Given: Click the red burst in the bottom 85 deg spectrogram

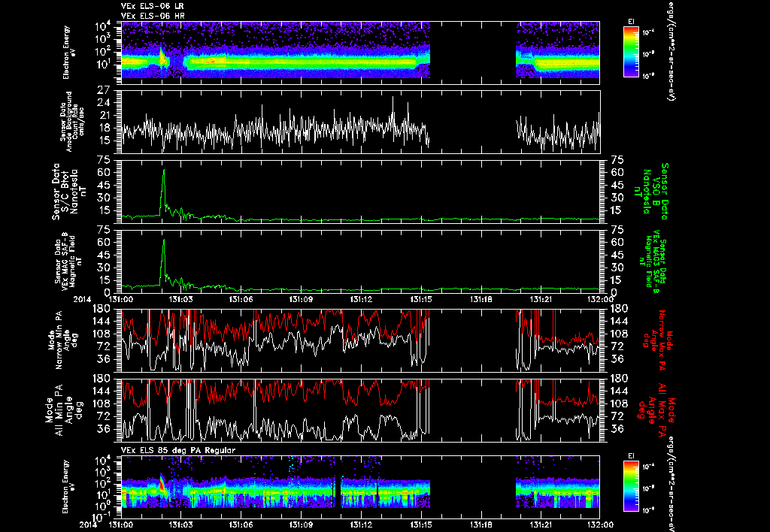Looking at the screenshot, I should (163, 485).
